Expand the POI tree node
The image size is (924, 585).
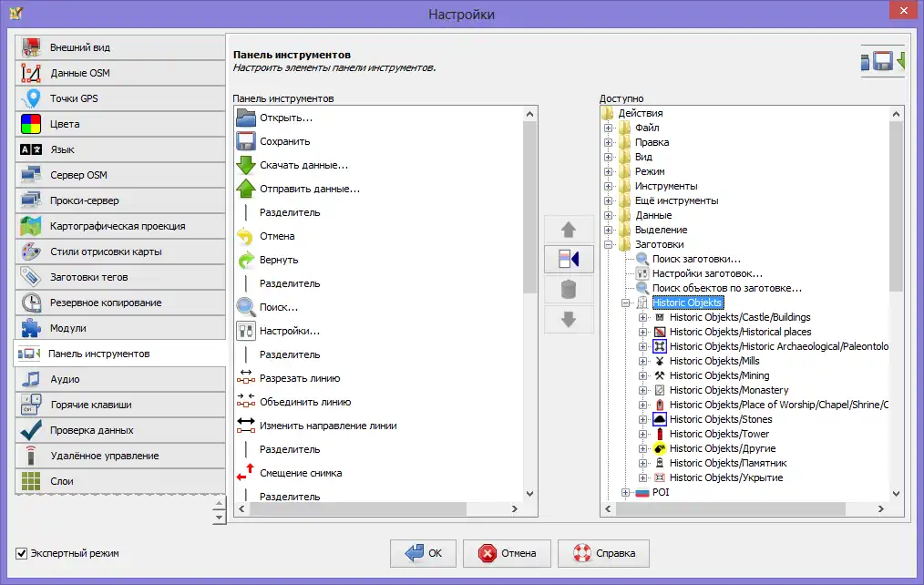(x=626, y=492)
